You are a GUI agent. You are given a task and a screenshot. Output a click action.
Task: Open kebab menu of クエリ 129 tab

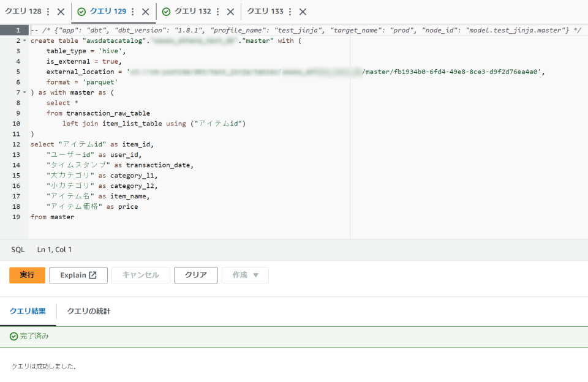click(x=133, y=12)
